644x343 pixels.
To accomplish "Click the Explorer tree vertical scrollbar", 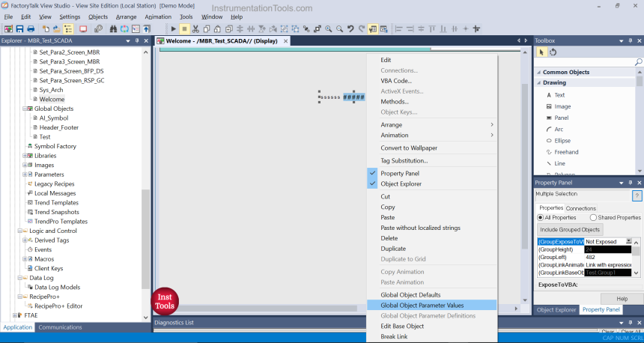I will click(145, 240).
